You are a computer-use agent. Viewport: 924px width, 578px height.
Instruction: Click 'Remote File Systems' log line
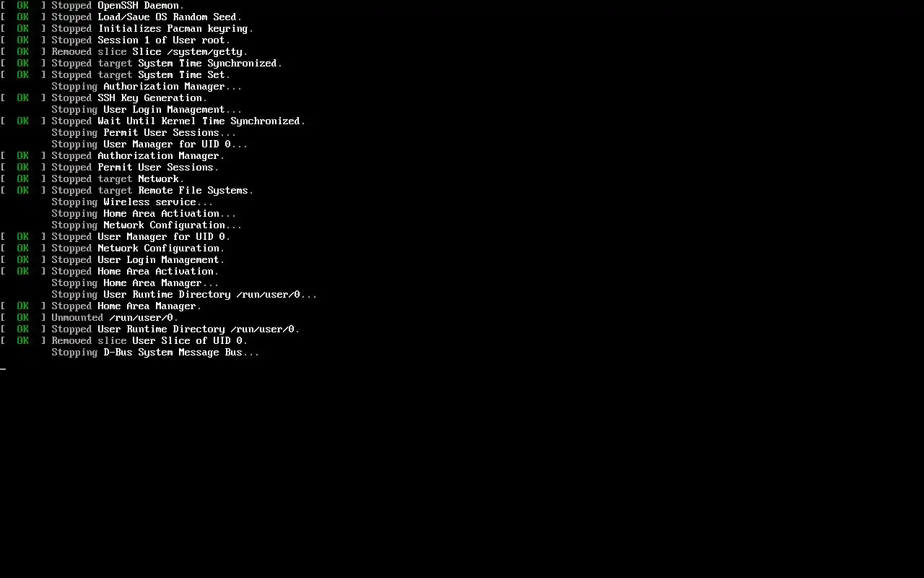(x=127, y=191)
